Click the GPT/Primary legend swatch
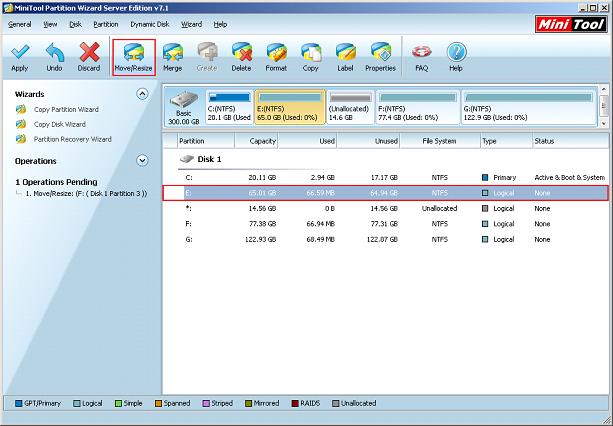 coord(18,403)
